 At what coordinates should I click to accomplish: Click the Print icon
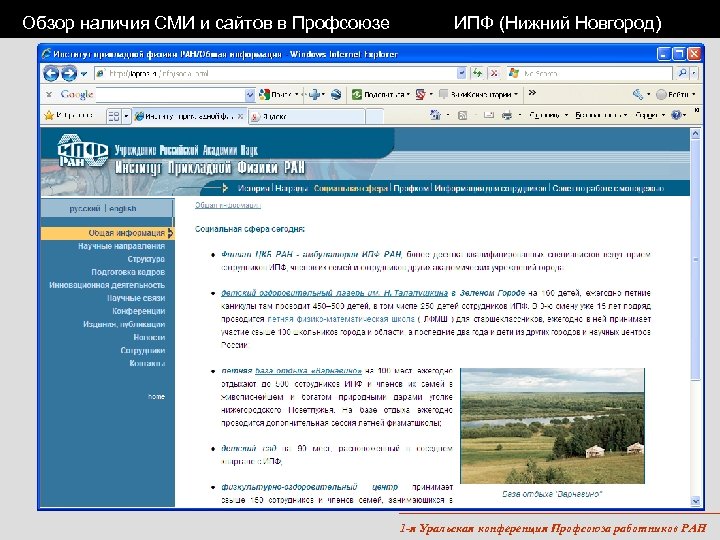(507, 115)
